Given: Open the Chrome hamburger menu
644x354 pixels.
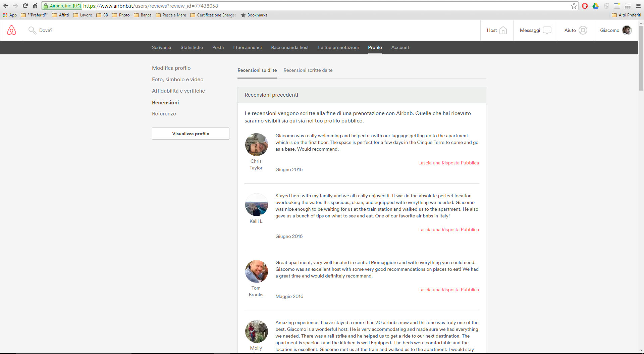Looking at the screenshot, I should point(638,6).
